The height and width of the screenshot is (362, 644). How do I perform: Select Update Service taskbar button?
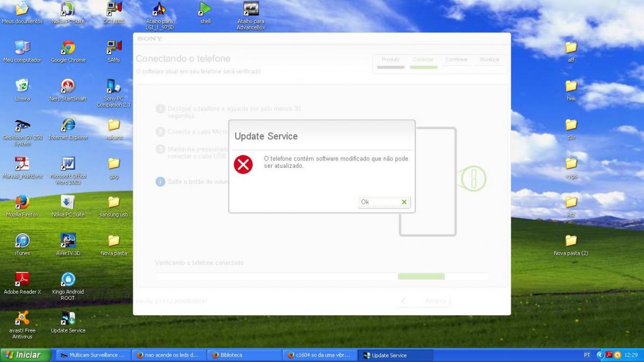click(396, 355)
